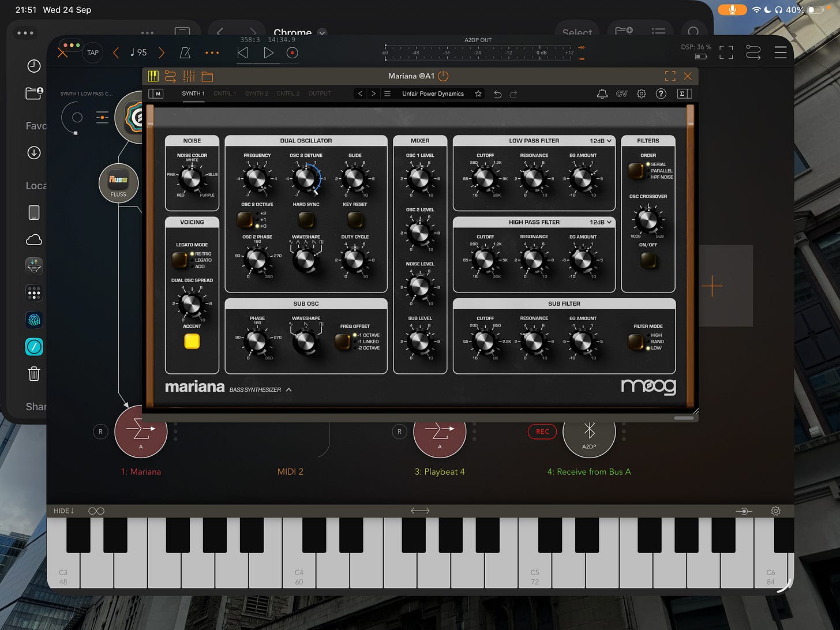Open keyboard settings gear icon
The width and height of the screenshot is (840, 630).
click(x=775, y=511)
